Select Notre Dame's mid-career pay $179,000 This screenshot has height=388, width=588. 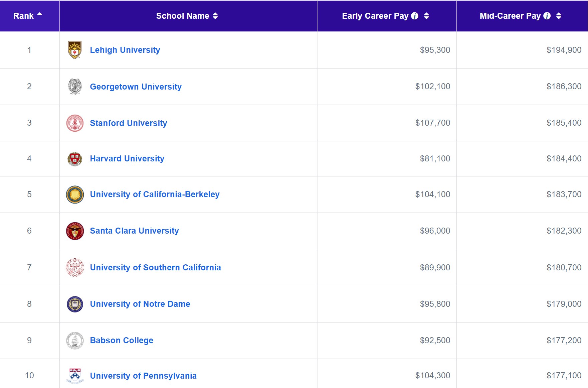click(564, 304)
